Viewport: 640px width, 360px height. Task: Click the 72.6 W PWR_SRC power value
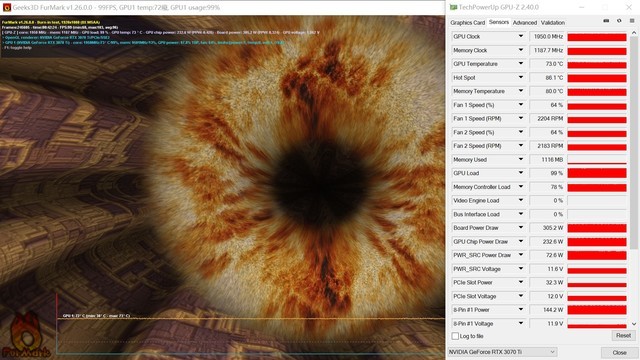coord(554,255)
